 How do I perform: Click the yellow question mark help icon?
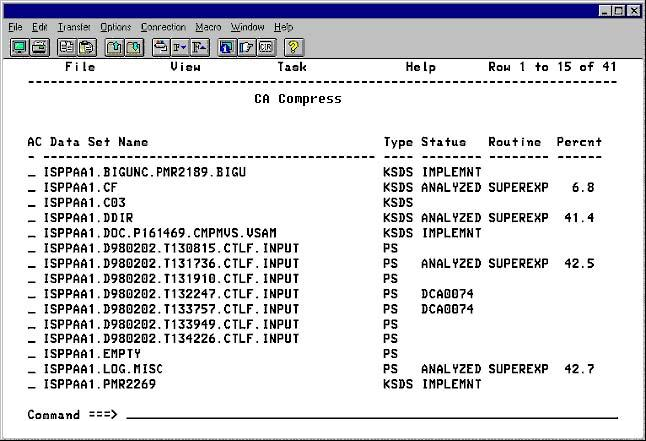[294, 47]
